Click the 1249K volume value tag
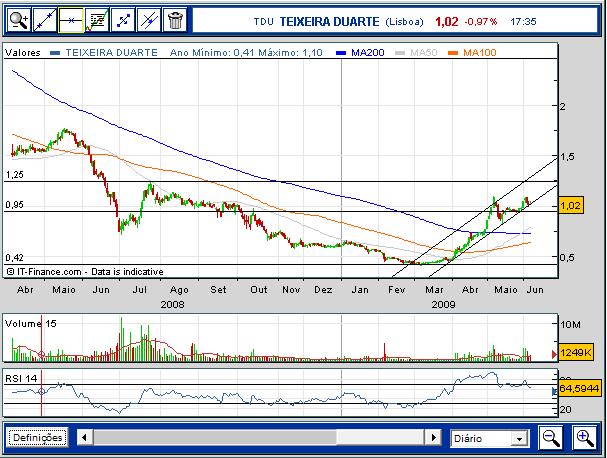This screenshot has width=607, height=458. click(x=576, y=352)
